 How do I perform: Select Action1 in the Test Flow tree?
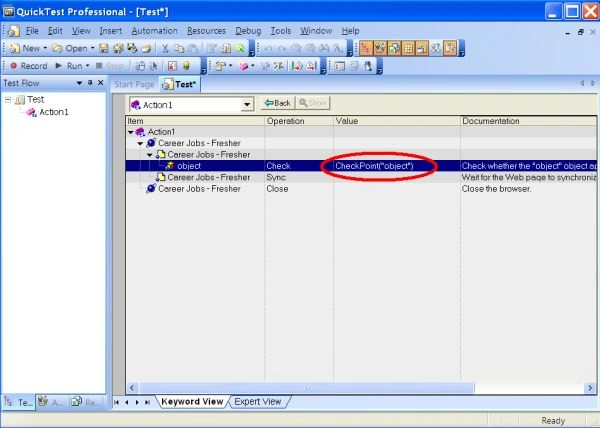54,112
